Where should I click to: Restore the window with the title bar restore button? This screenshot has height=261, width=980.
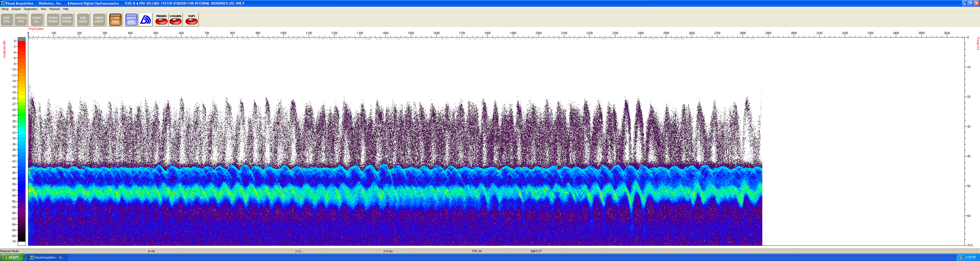(971, 3)
